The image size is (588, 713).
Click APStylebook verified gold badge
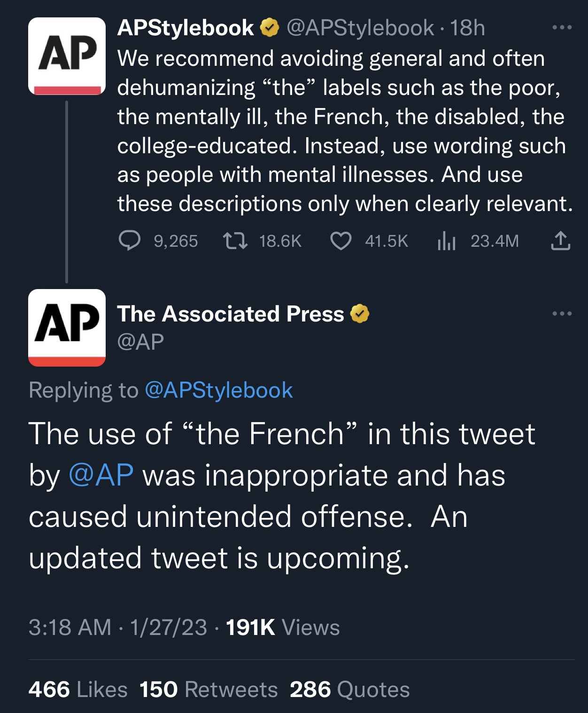click(270, 28)
